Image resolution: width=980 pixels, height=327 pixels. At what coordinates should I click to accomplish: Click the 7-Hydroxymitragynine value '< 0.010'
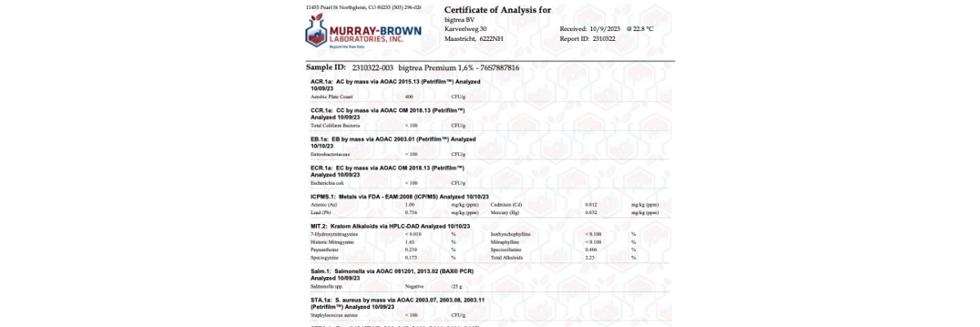(x=413, y=234)
